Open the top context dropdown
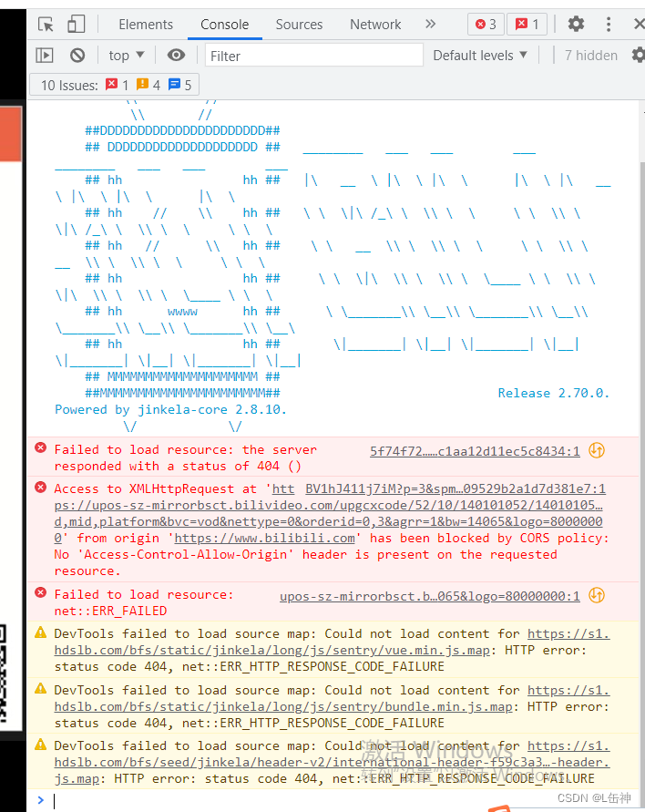The height and width of the screenshot is (812, 645). pos(127,56)
